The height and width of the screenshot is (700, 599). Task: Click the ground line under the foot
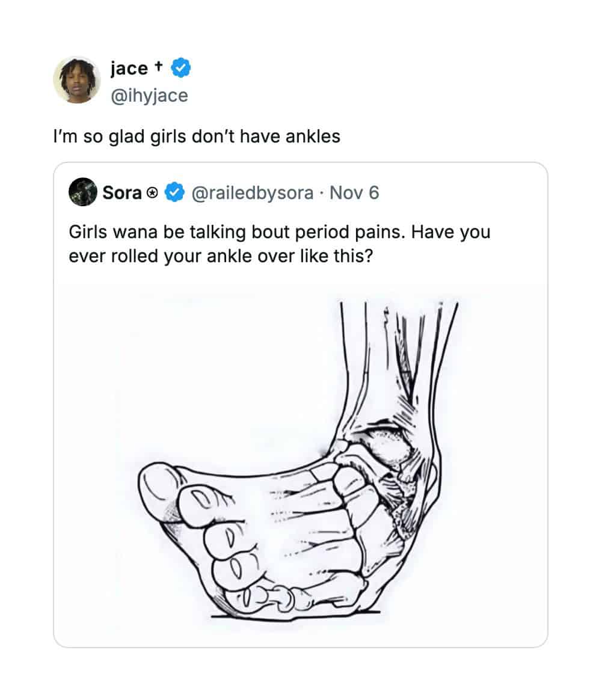coord(295,615)
